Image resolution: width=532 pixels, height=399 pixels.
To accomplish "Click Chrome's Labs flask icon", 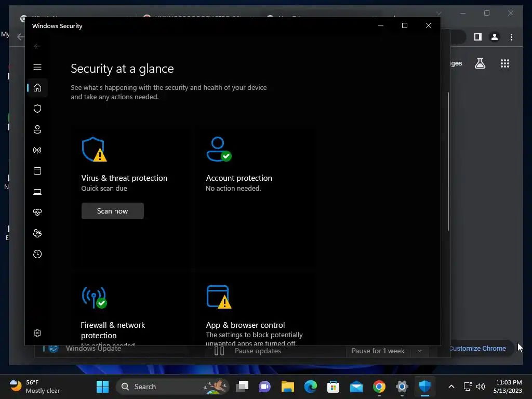I will pos(480,63).
